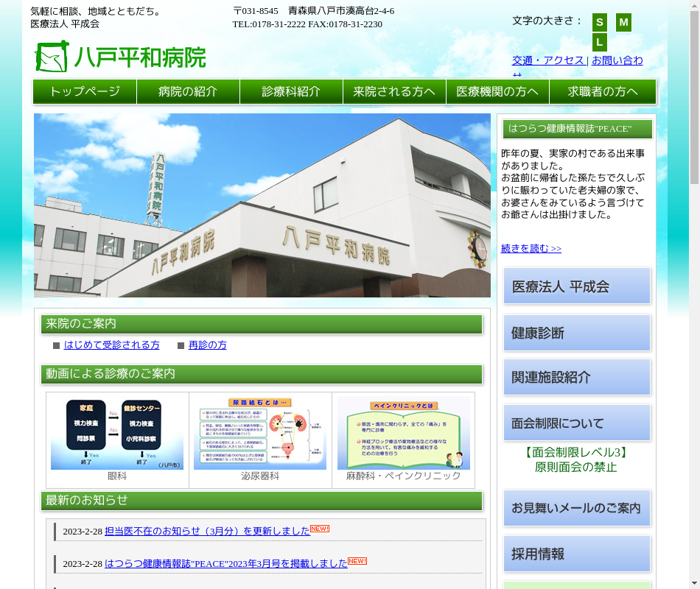Screen dimensions: 700x589
Task: Open はじめて受診される方 link
Action: point(111,345)
